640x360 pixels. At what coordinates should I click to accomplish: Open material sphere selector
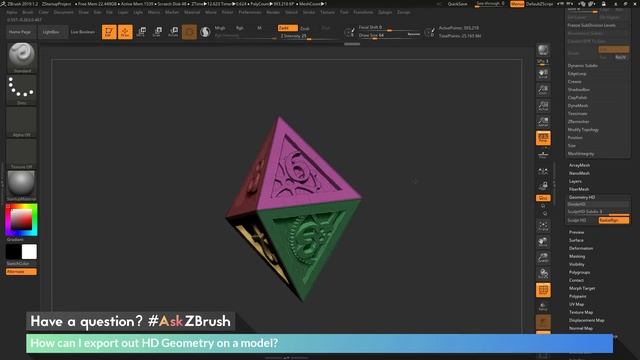(22, 186)
